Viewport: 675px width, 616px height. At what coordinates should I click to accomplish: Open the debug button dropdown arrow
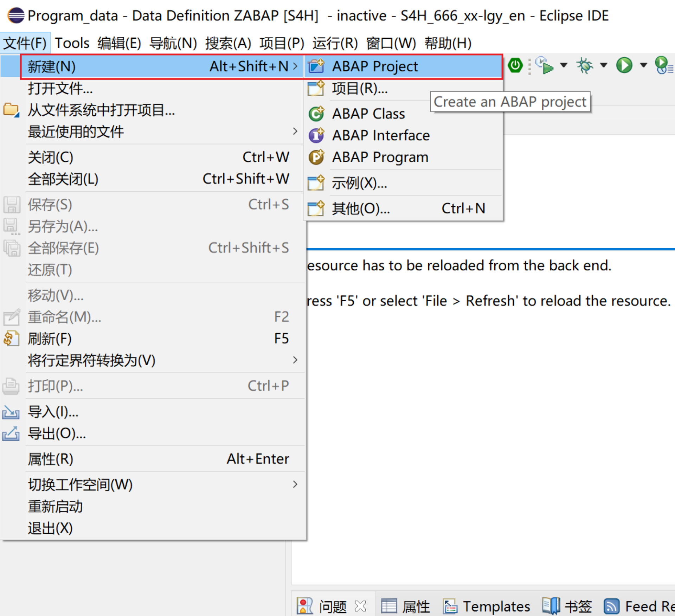point(604,65)
